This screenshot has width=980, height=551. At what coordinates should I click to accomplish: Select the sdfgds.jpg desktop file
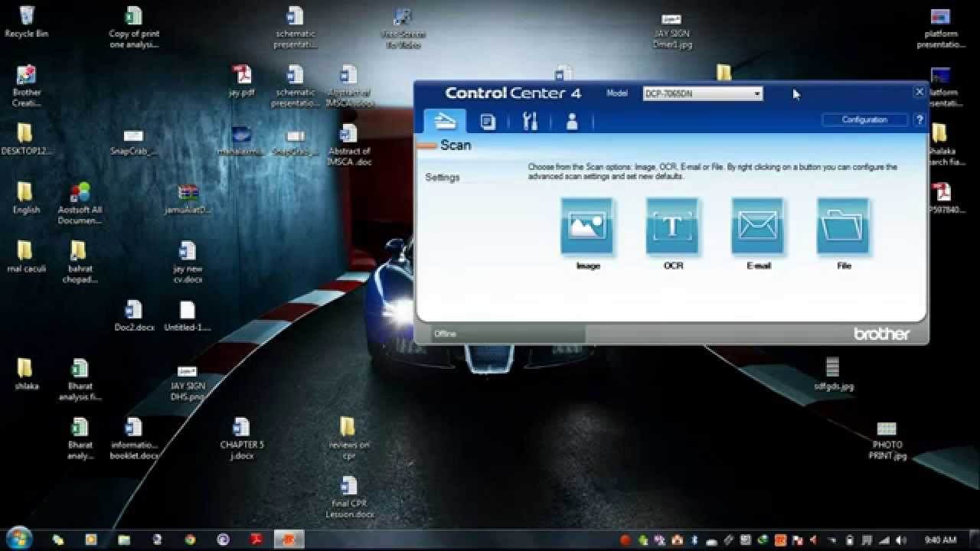(833, 374)
